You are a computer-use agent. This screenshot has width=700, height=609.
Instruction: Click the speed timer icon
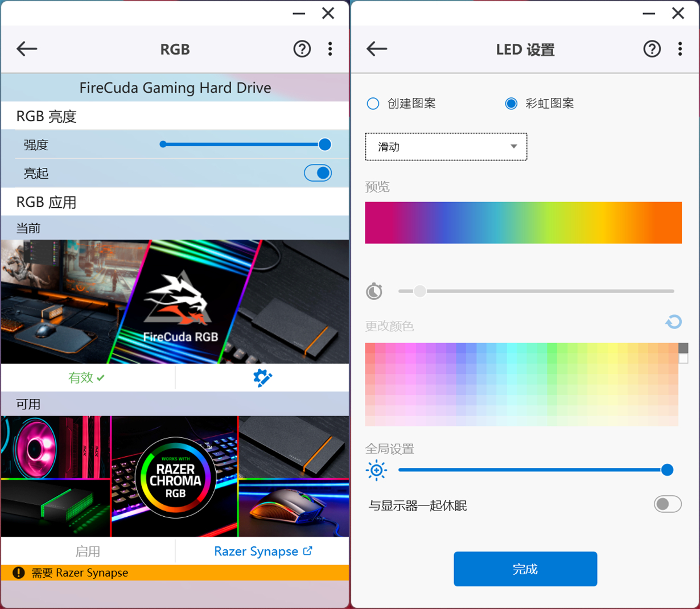click(374, 291)
